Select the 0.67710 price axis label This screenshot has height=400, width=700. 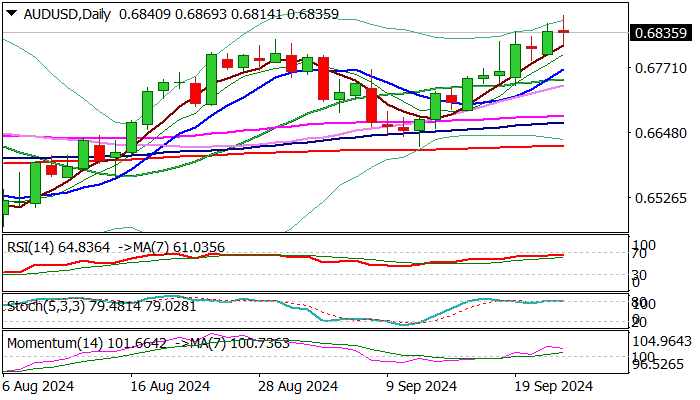[x=660, y=68]
